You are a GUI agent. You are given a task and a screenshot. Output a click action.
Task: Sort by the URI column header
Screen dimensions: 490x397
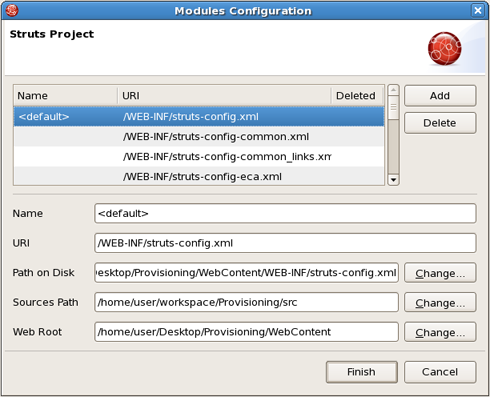[224, 96]
